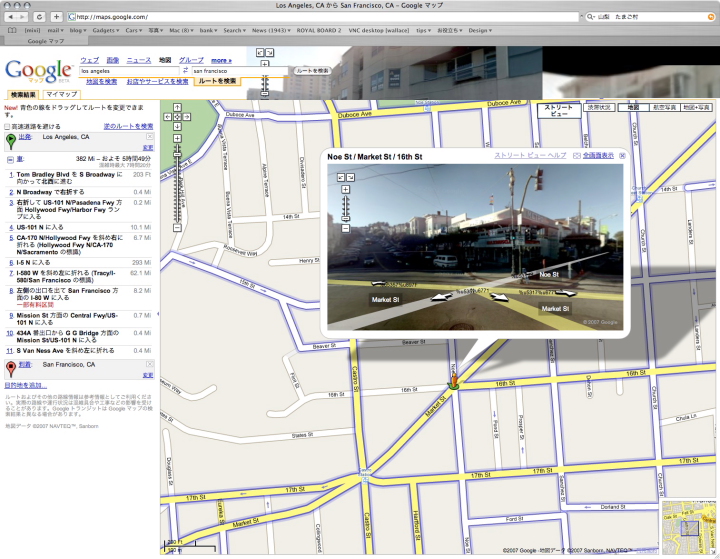This screenshot has width=720, height=559.
Task: Open the お店やサービスを検索 search mode link
Action: 158,81
